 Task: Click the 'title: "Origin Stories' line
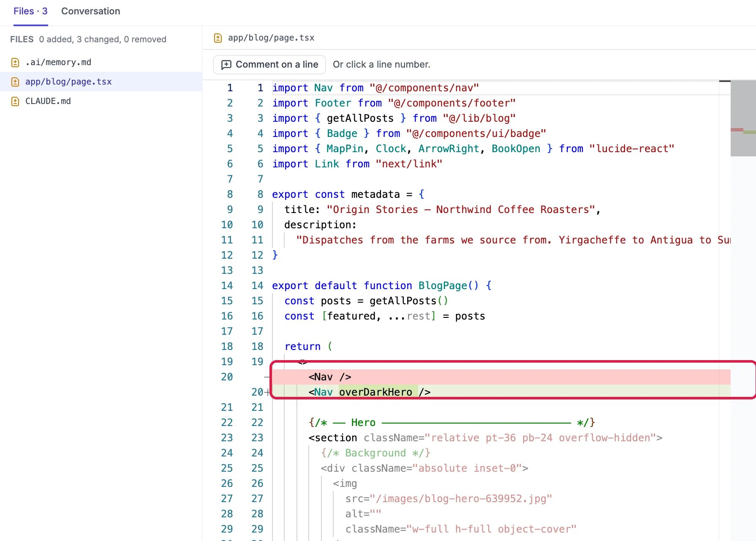pyautogui.click(x=442, y=209)
